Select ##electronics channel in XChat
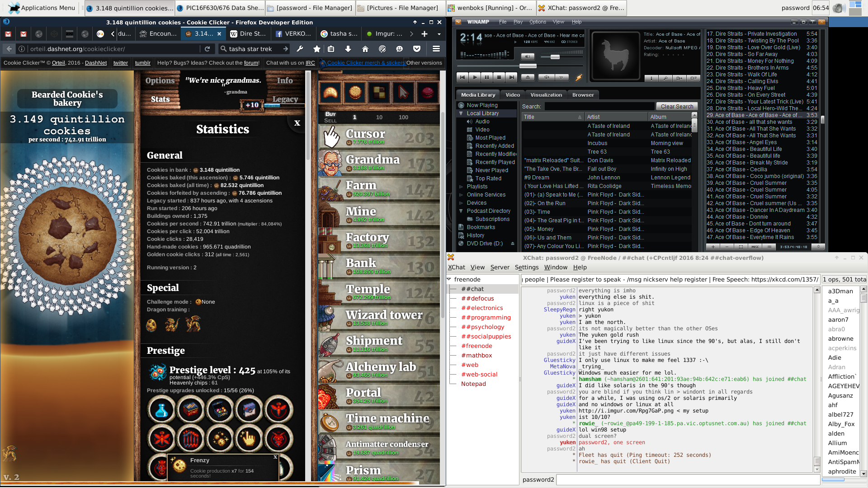This screenshot has width=868, height=488. 482,308
